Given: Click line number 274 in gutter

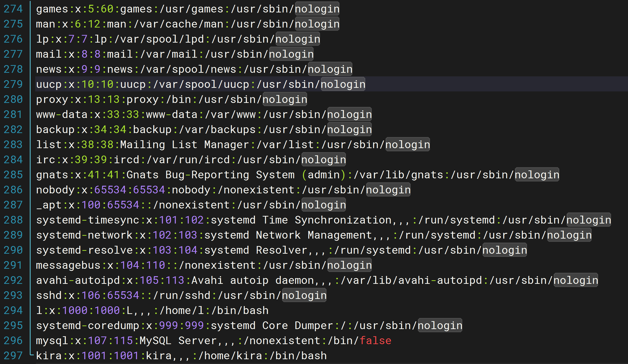Looking at the screenshot, I should (x=13, y=9).
